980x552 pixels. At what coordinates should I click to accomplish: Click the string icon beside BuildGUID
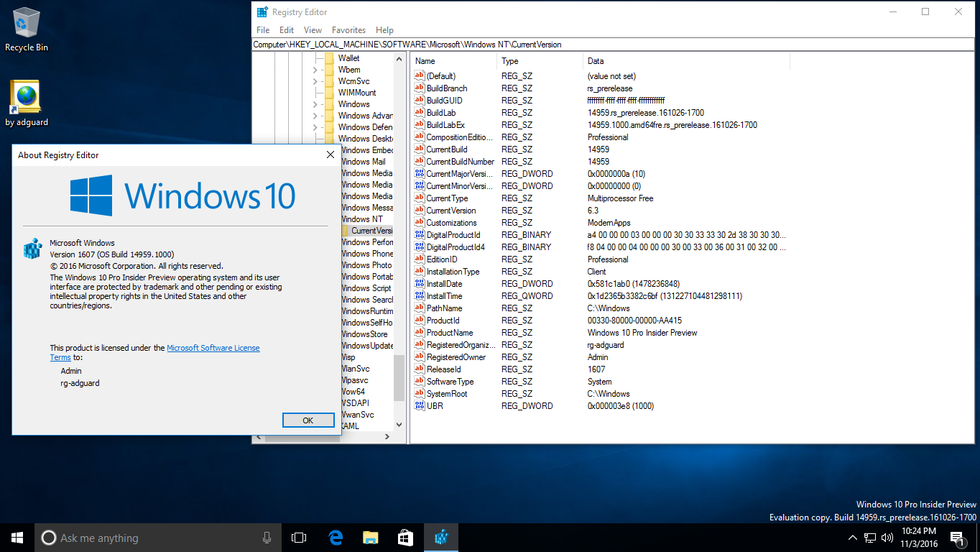point(420,101)
